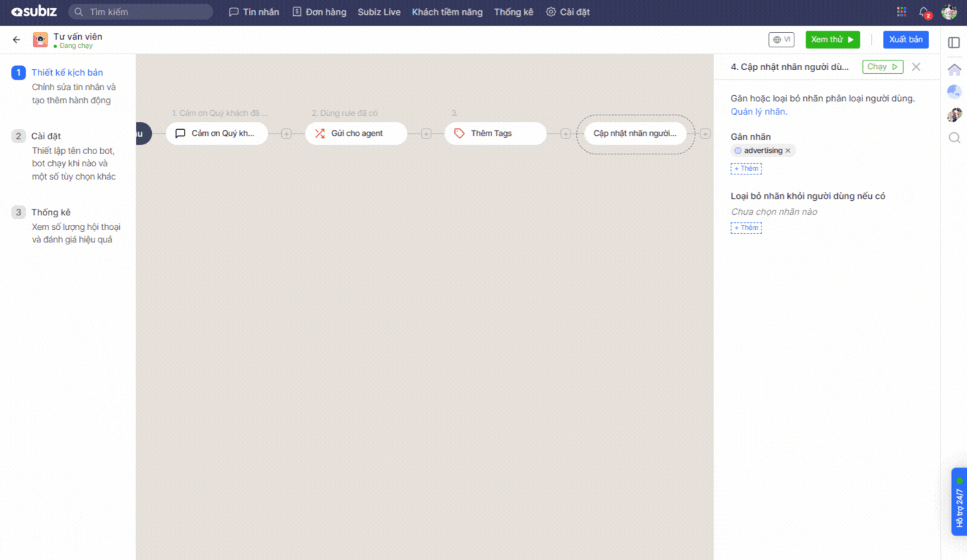This screenshot has width=967, height=560.
Task: Open the Tin nhắn menu
Action: click(254, 12)
